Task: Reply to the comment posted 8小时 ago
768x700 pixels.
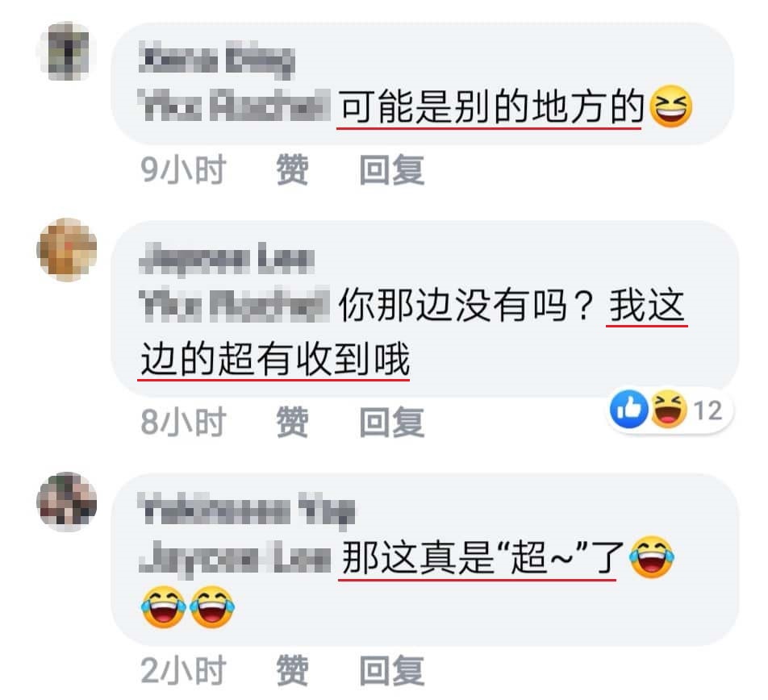Action: pyautogui.click(x=392, y=422)
